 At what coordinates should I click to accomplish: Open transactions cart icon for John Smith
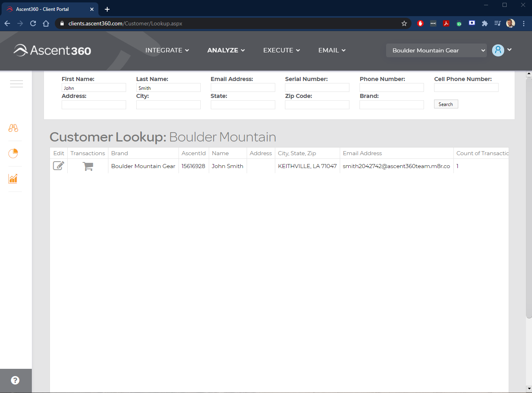(88, 166)
